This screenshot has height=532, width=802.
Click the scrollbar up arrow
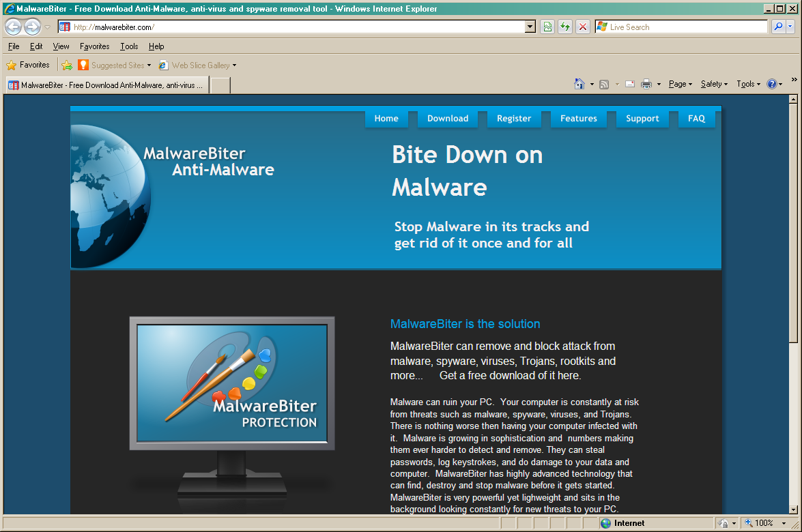click(793, 100)
